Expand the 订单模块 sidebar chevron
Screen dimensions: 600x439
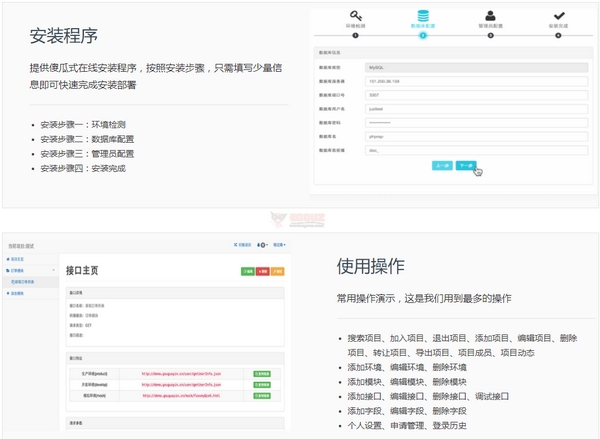pyautogui.click(x=53, y=270)
